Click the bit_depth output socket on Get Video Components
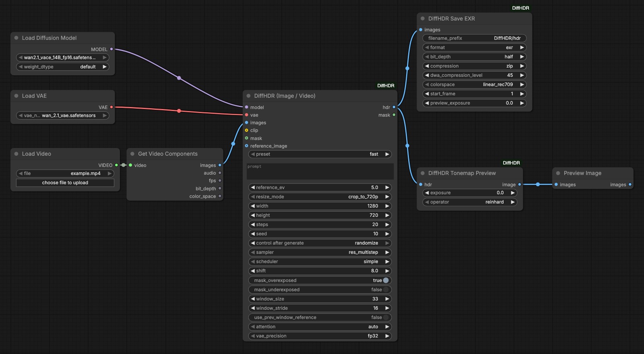This screenshot has height=354, width=644. pos(220,188)
